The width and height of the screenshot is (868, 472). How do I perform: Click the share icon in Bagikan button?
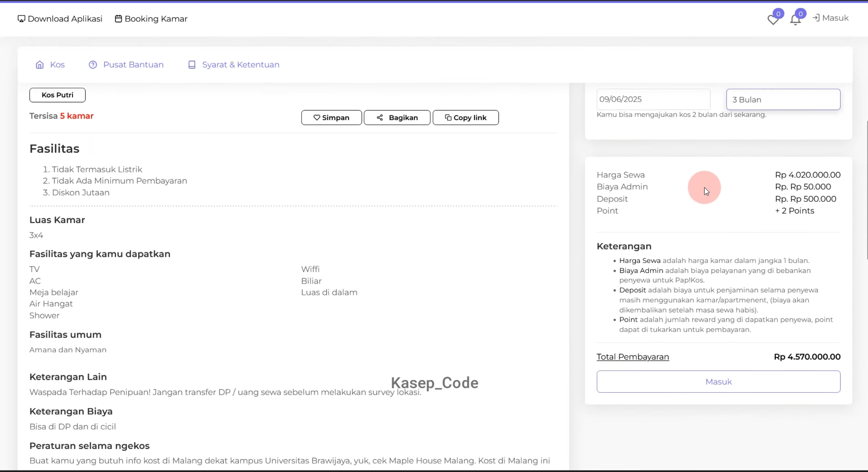[x=380, y=118]
